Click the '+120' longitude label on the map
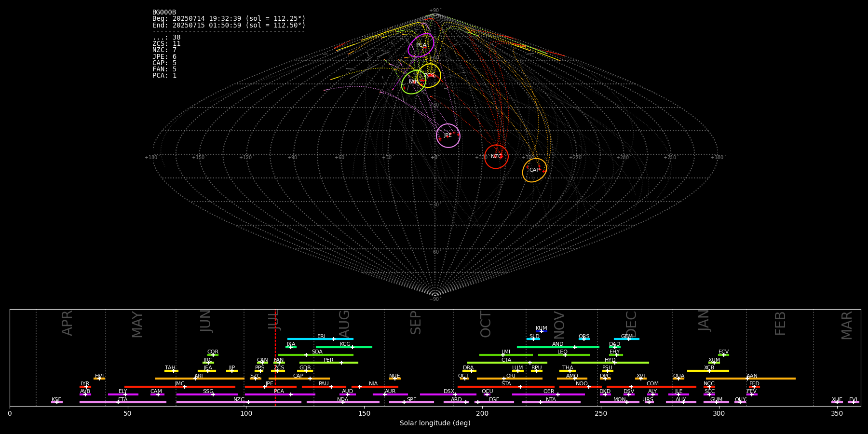Viewport: 868px width, 434px height. pyautogui.click(x=245, y=158)
